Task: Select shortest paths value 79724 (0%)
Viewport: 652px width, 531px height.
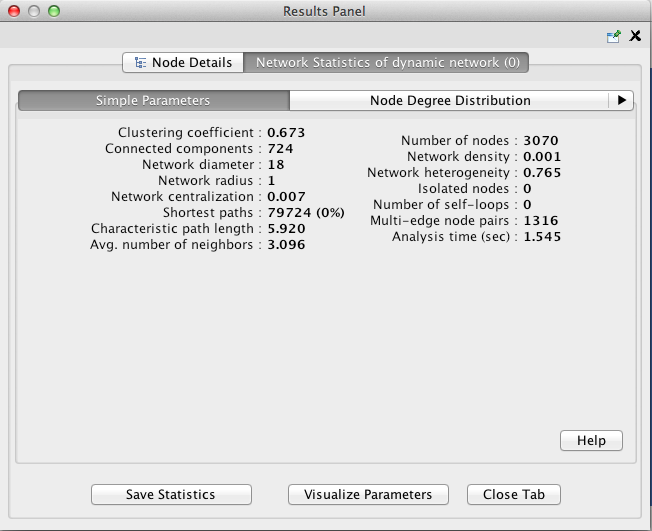Action: point(306,212)
